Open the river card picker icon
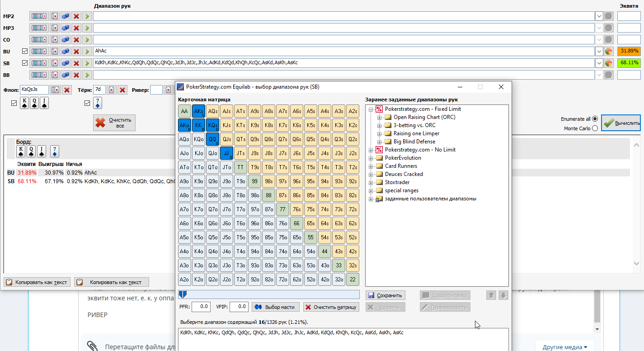Screen dimensions: 644x351 pos(169,90)
